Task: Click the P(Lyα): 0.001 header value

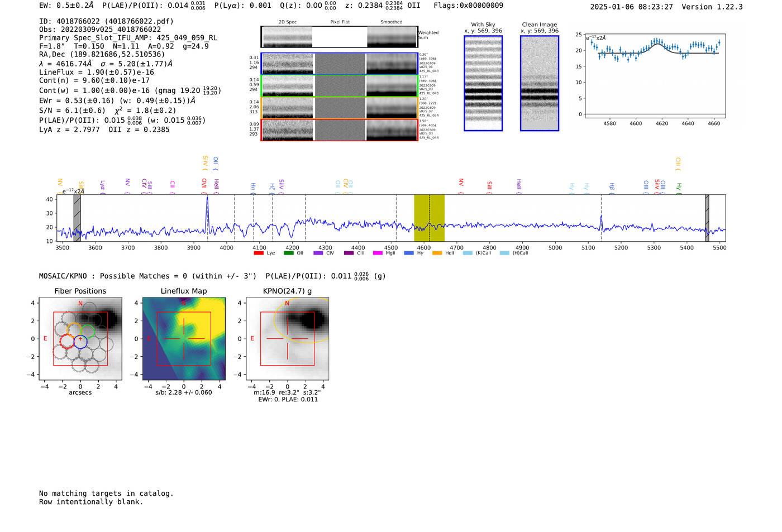Action: 243,6
